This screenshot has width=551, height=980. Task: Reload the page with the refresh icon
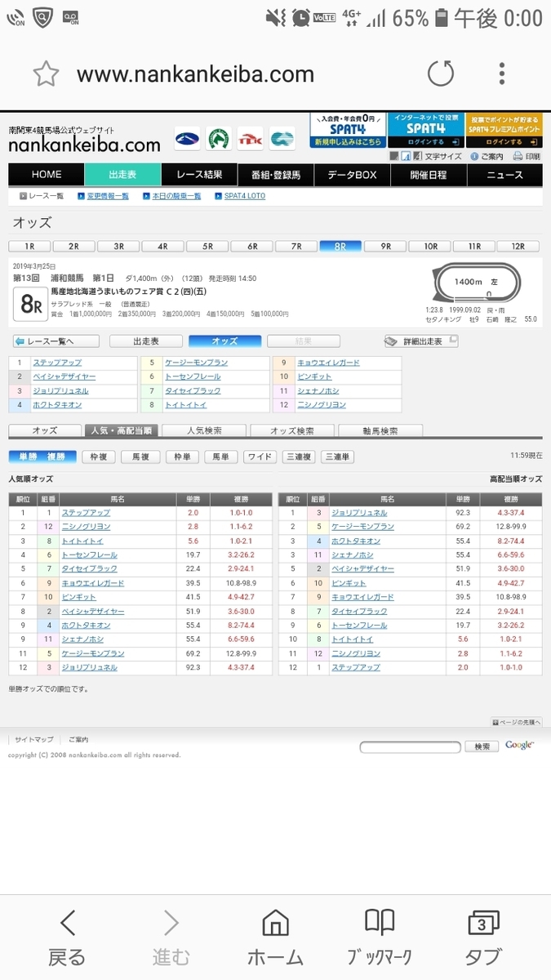441,74
